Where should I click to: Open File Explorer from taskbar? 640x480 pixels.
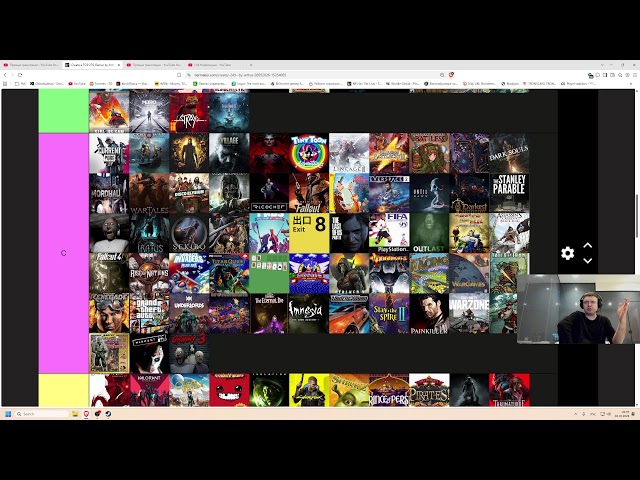[x=75, y=414]
